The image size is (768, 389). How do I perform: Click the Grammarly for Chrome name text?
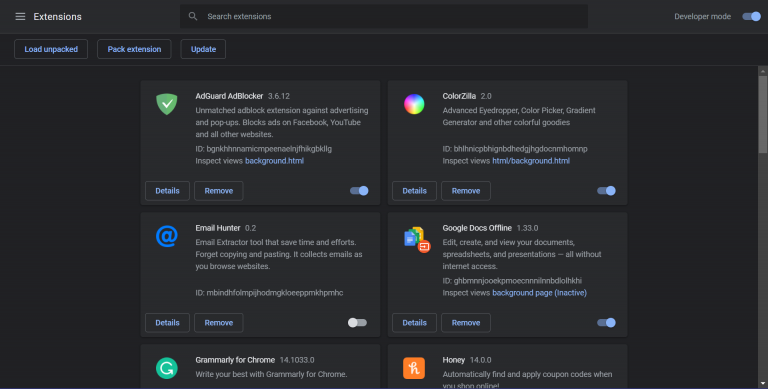point(235,360)
